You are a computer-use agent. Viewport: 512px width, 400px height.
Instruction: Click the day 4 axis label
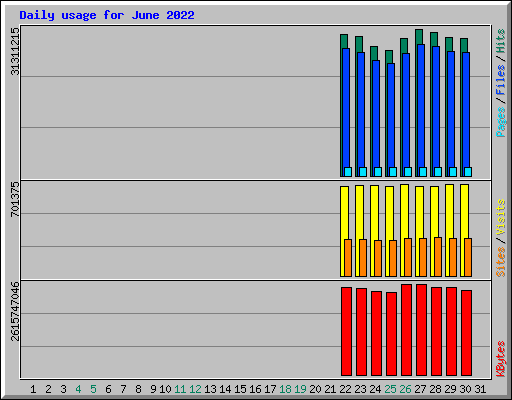[x=78, y=389]
